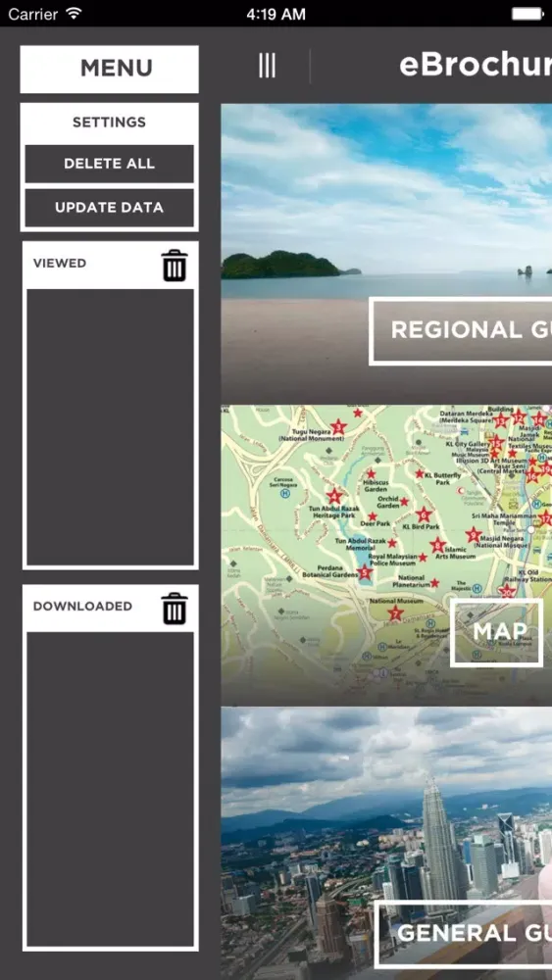
Task: Select the city skyline photo thumbnail
Action: click(x=386, y=844)
